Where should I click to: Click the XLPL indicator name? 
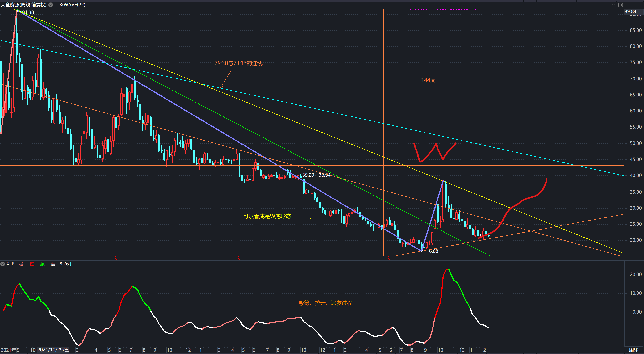[11, 264]
